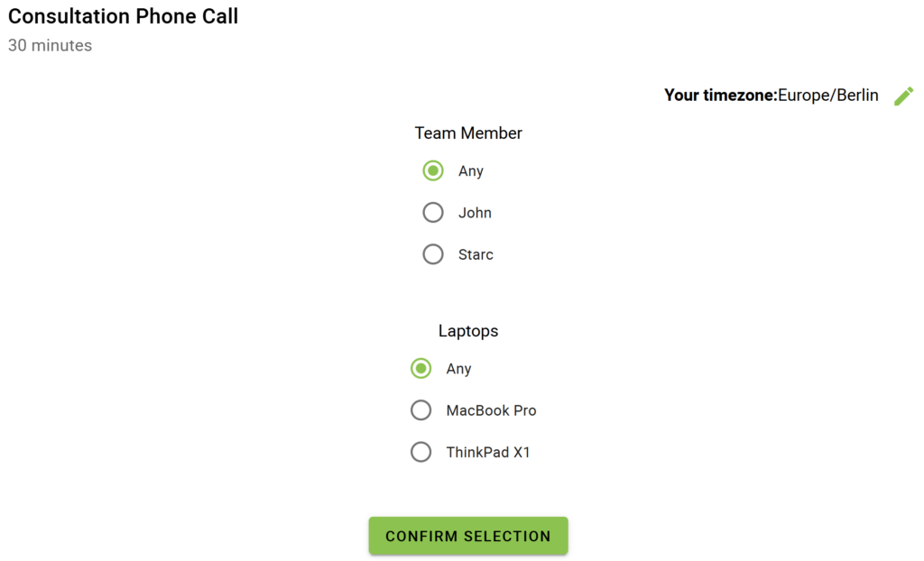Click the Consultation Phone Call heading

pyautogui.click(x=123, y=16)
